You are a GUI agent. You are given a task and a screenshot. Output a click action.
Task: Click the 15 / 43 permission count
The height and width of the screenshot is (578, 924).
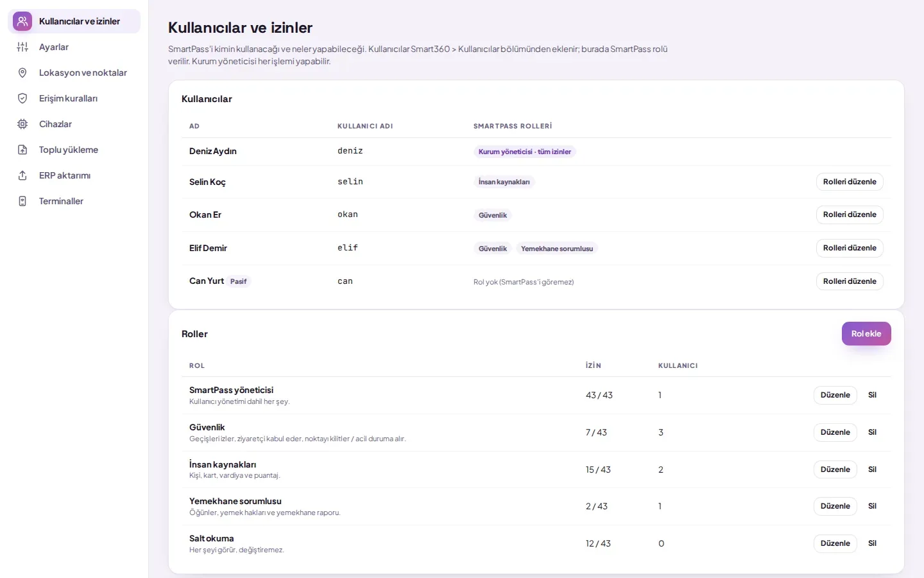[x=598, y=469]
